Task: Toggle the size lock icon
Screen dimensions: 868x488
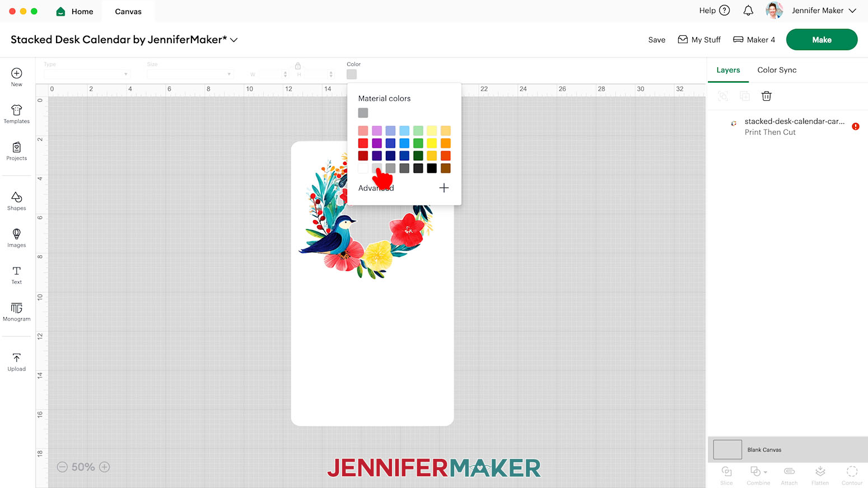Action: (298, 66)
